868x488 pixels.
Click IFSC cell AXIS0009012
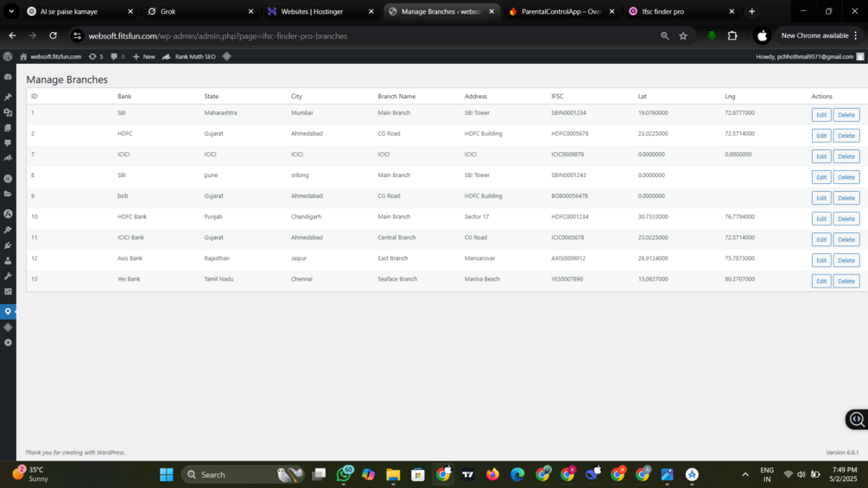(x=568, y=258)
